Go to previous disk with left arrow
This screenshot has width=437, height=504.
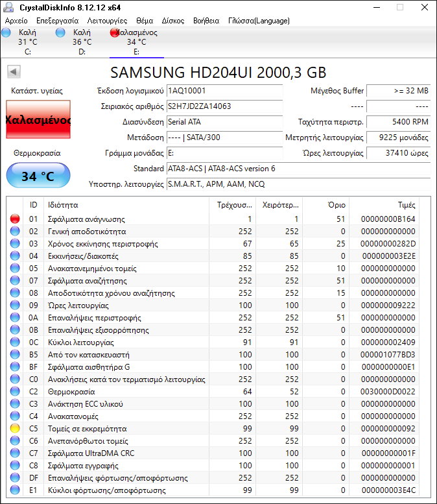tap(14, 72)
